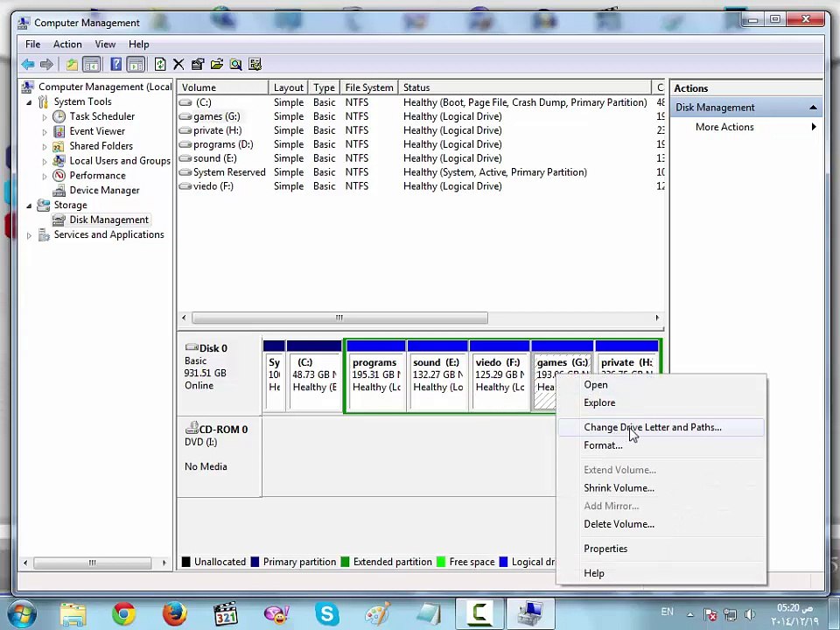Expand the Services and Applications node
Screen dimensions: 840x630
pyautogui.click(x=29, y=235)
